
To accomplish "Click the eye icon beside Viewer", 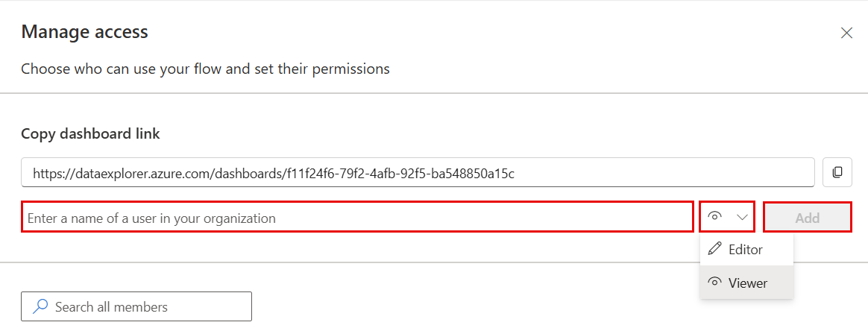I will tap(714, 283).
